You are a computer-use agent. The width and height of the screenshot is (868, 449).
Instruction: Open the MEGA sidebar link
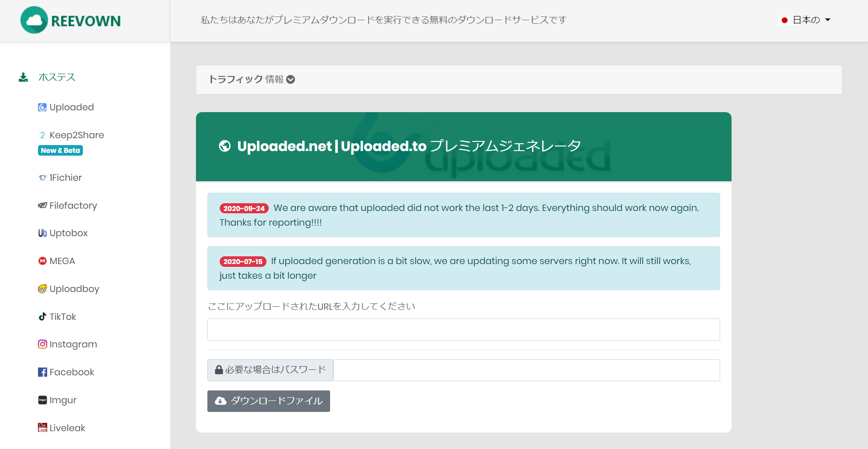(62, 261)
